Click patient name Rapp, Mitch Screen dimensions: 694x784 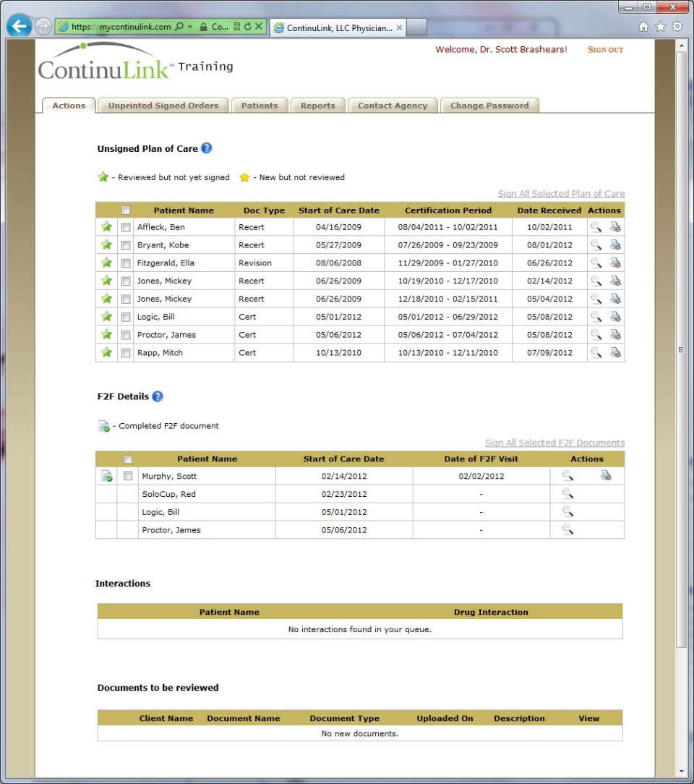pyautogui.click(x=160, y=352)
